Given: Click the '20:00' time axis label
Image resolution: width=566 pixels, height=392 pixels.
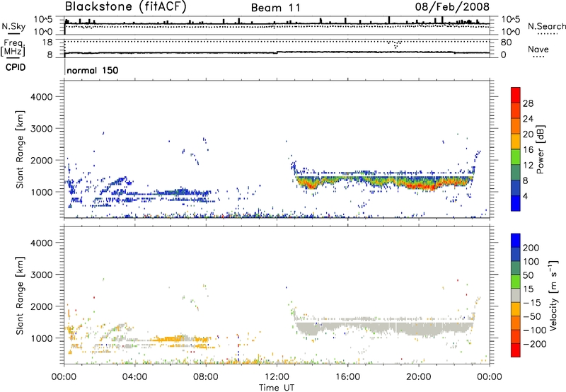Looking at the screenshot, I should [419, 377].
